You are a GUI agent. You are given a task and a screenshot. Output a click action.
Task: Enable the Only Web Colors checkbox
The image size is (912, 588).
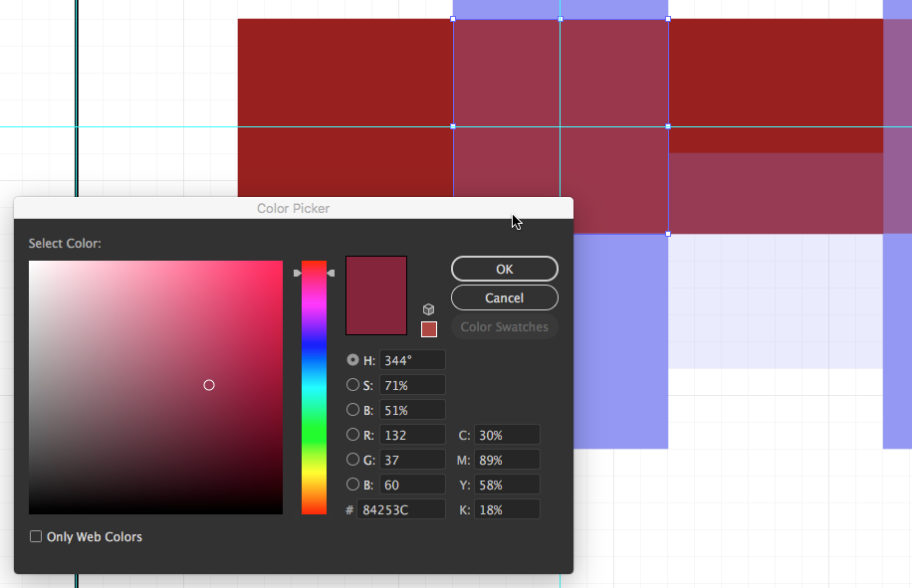point(37,536)
